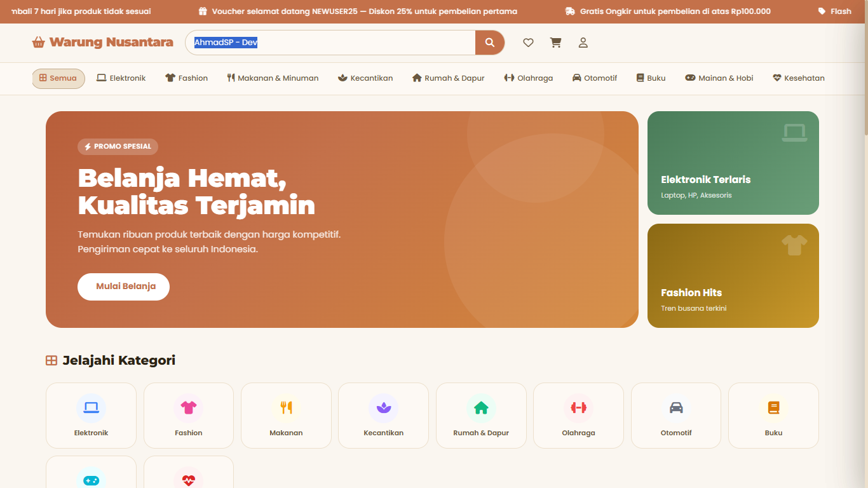Select the Semua category tab
Screen dimensions: 868x488
click(x=58, y=78)
